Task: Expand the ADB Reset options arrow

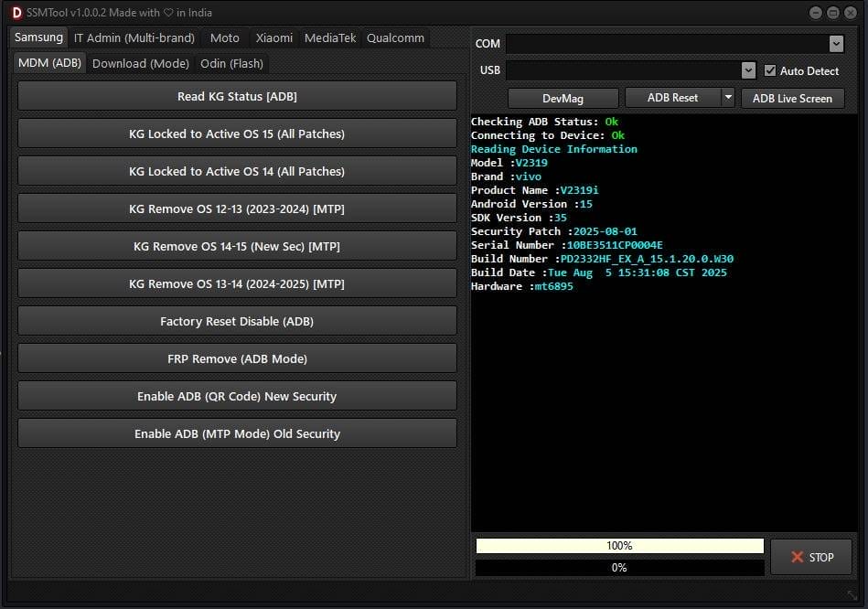Action: point(725,98)
